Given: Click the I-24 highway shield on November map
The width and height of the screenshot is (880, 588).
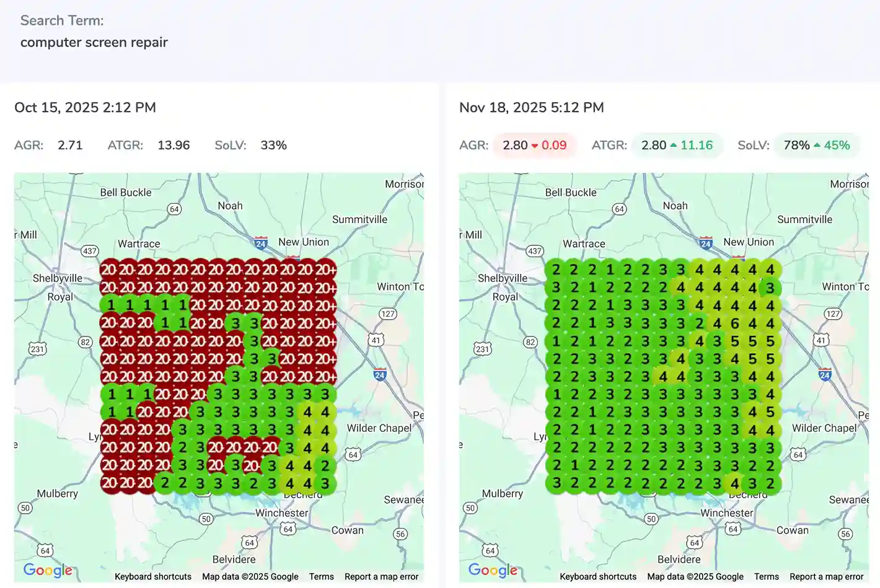Looking at the screenshot, I should [705, 244].
